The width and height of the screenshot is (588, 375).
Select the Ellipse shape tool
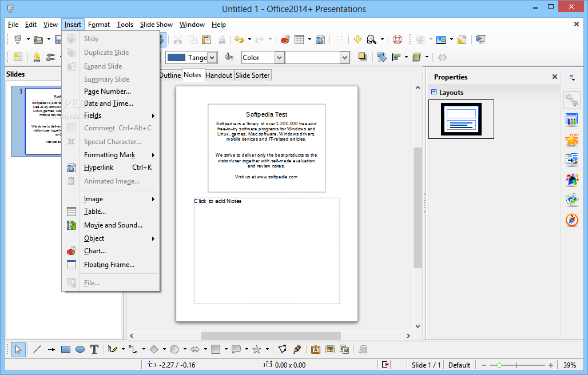[x=80, y=349]
